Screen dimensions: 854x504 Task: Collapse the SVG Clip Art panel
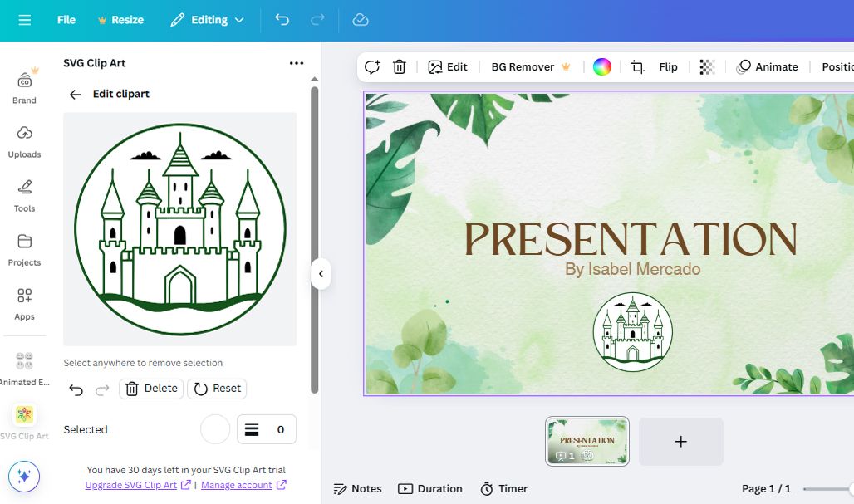[x=321, y=274]
